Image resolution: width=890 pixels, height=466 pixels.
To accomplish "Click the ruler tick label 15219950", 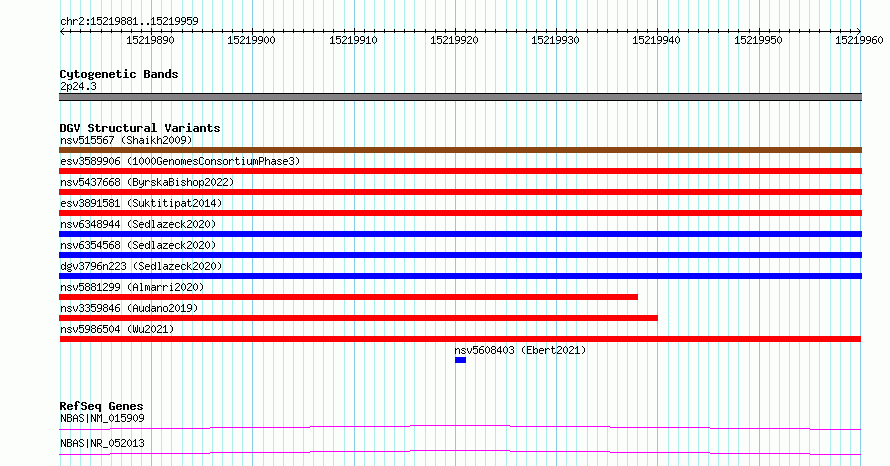I will (x=758, y=40).
